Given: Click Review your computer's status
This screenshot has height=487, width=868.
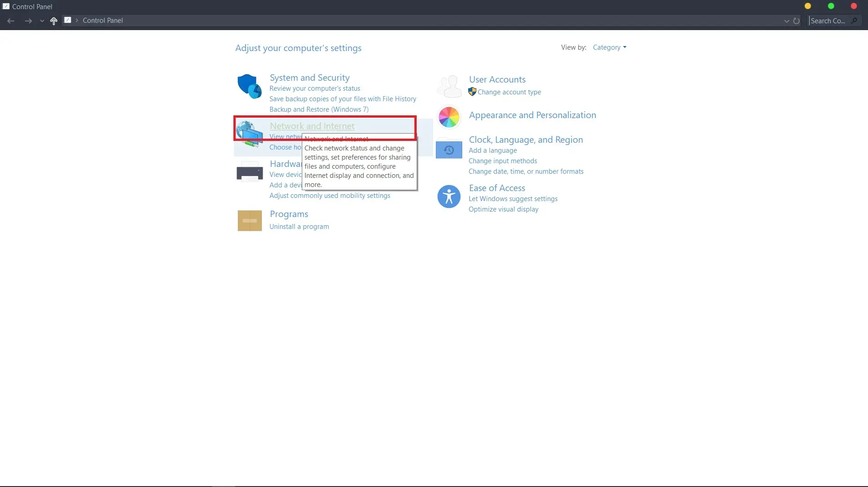Looking at the screenshot, I should pyautogui.click(x=315, y=88).
